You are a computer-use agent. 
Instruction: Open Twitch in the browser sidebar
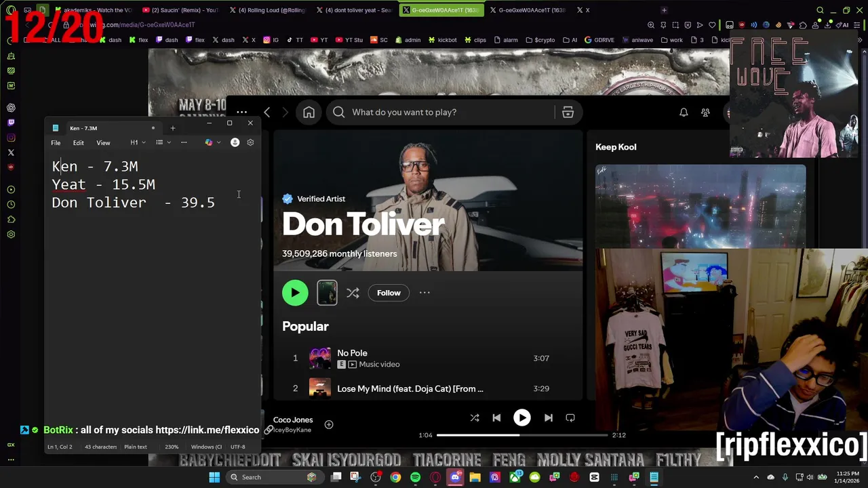11,123
